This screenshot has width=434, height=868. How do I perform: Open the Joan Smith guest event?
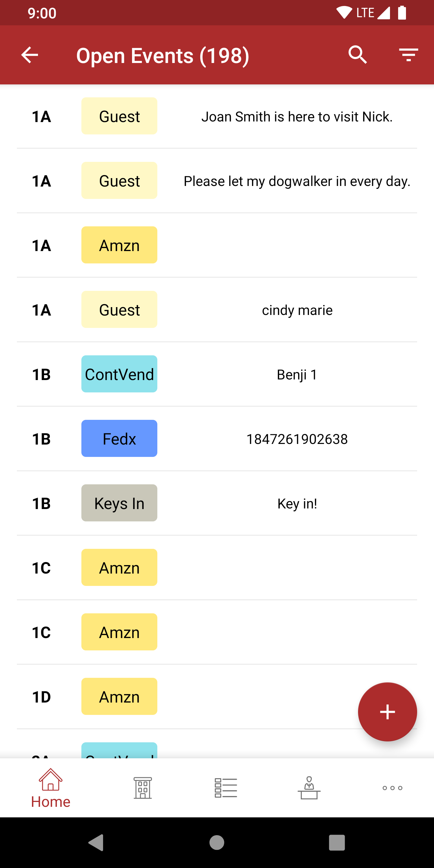297,117
